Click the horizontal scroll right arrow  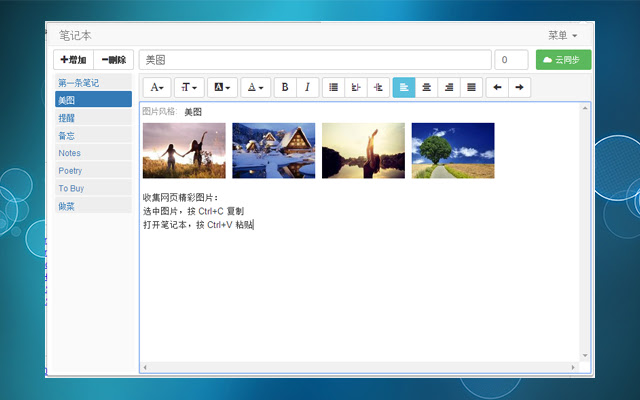(x=573, y=367)
